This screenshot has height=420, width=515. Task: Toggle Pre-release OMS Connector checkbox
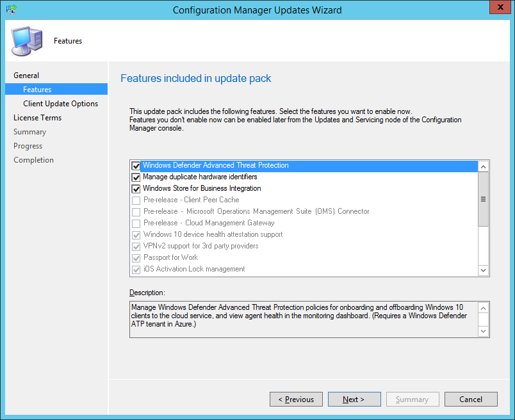point(136,212)
